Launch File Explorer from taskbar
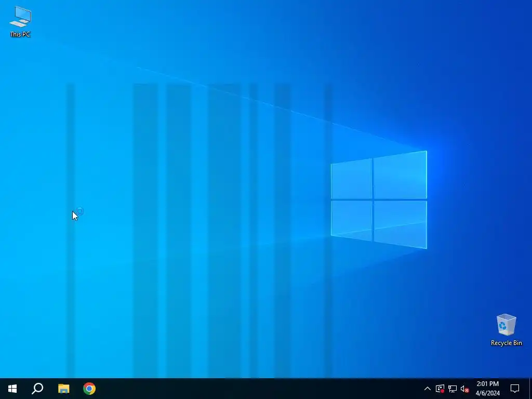The width and height of the screenshot is (532, 399). tap(63, 389)
